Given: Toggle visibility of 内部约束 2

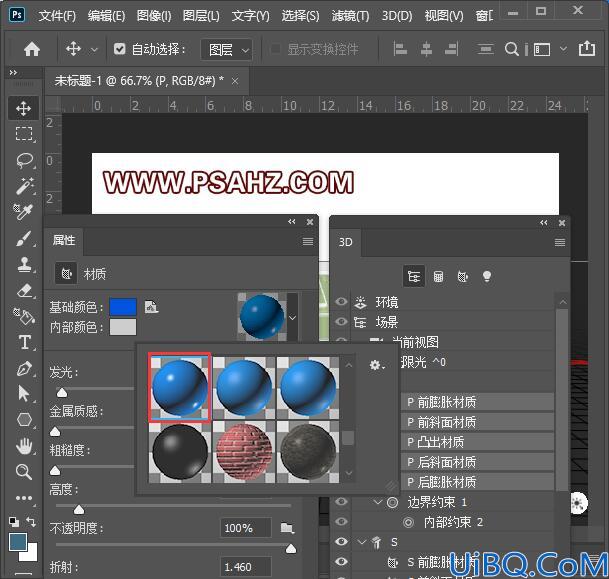Looking at the screenshot, I should coord(341,521).
